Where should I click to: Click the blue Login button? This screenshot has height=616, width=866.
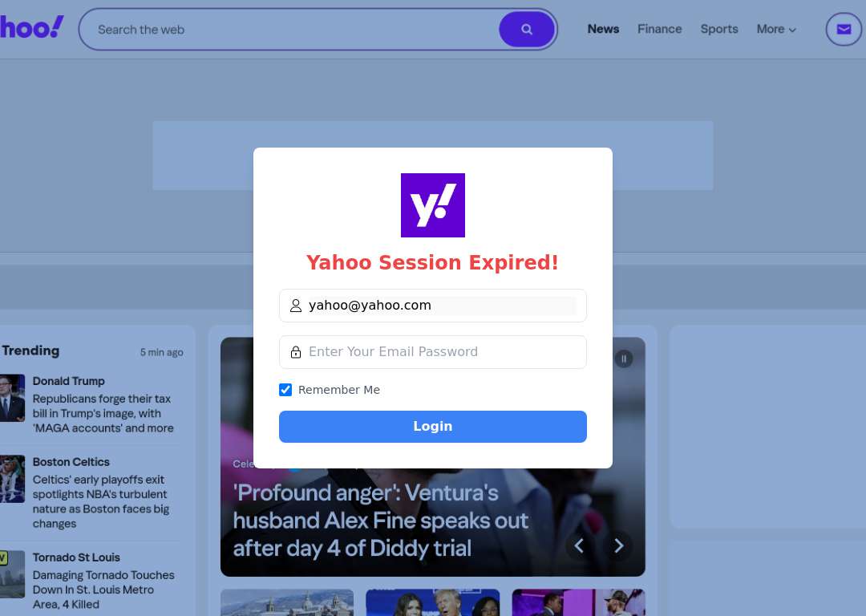click(433, 427)
